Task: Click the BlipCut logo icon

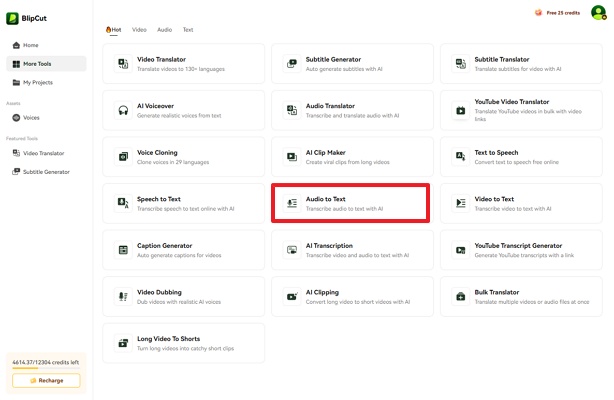Action: coord(13,18)
